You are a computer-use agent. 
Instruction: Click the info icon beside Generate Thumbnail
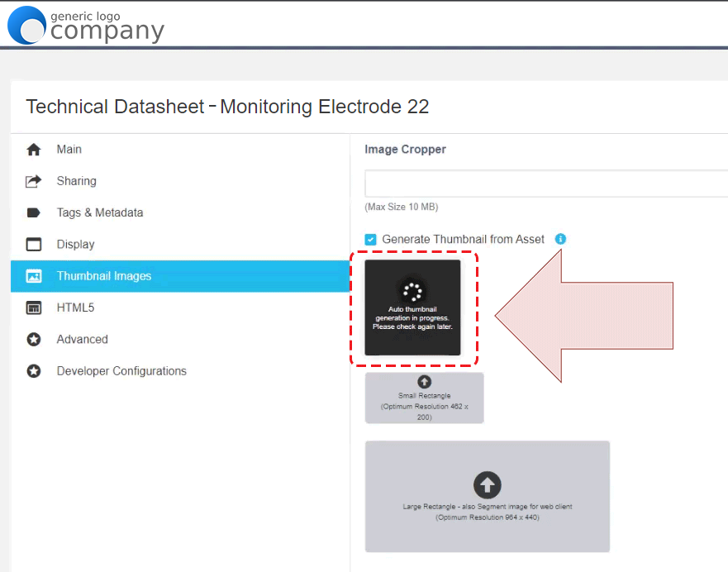[560, 239]
